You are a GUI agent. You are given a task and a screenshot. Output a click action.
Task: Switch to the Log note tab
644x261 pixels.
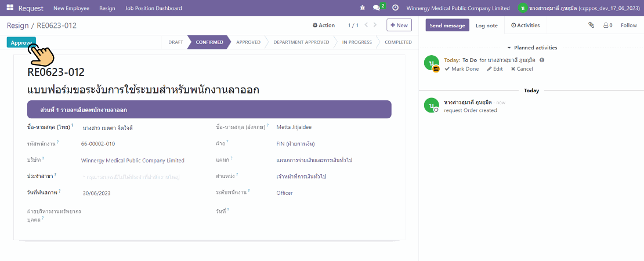(x=486, y=26)
